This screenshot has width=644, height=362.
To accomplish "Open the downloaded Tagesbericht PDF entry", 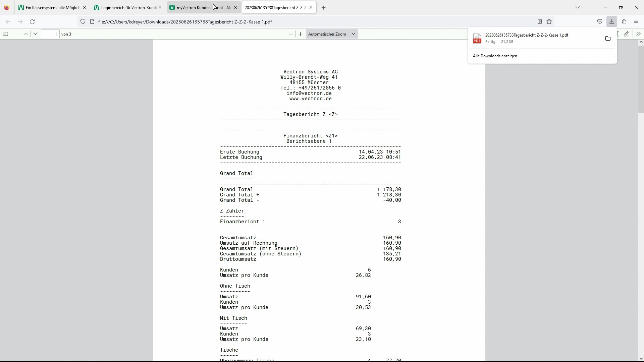I will click(x=527, y=38).
